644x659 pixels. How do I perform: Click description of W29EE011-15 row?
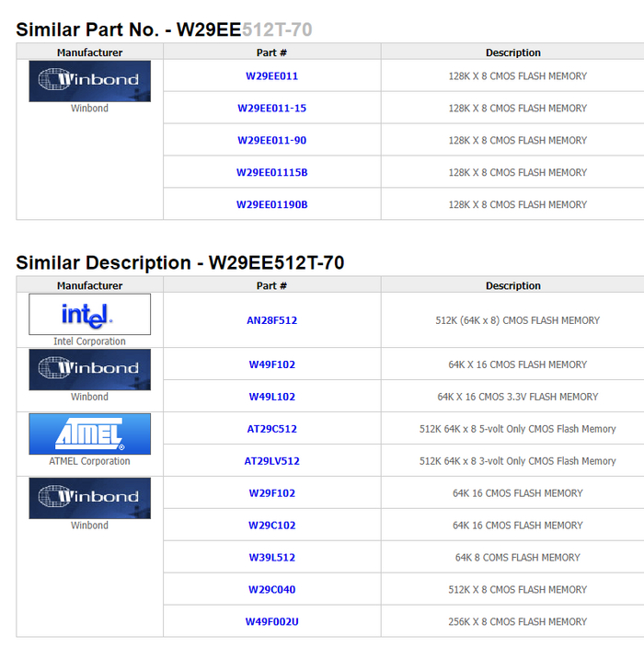point(518,108)
